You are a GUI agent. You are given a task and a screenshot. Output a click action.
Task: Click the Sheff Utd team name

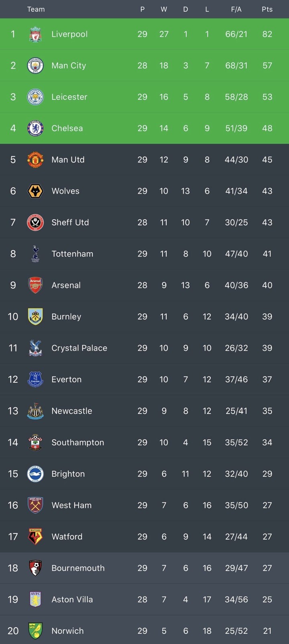70,222
